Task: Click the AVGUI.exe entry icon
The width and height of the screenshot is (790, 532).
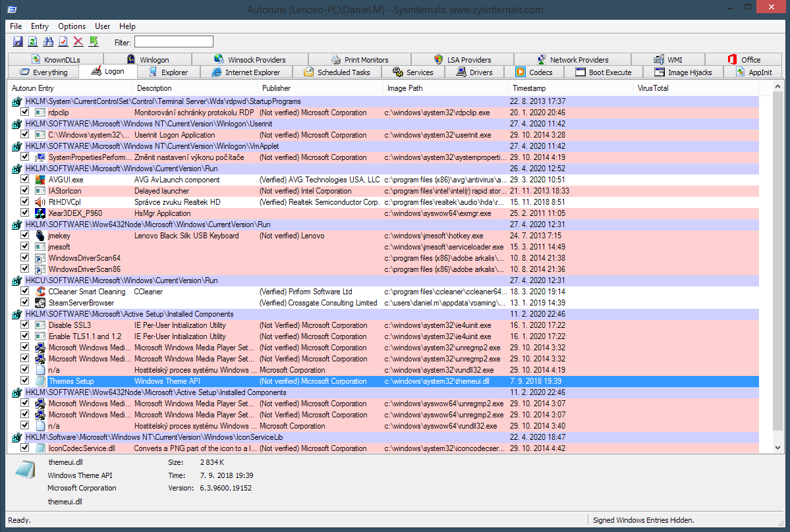Action: tap(40, 180)
